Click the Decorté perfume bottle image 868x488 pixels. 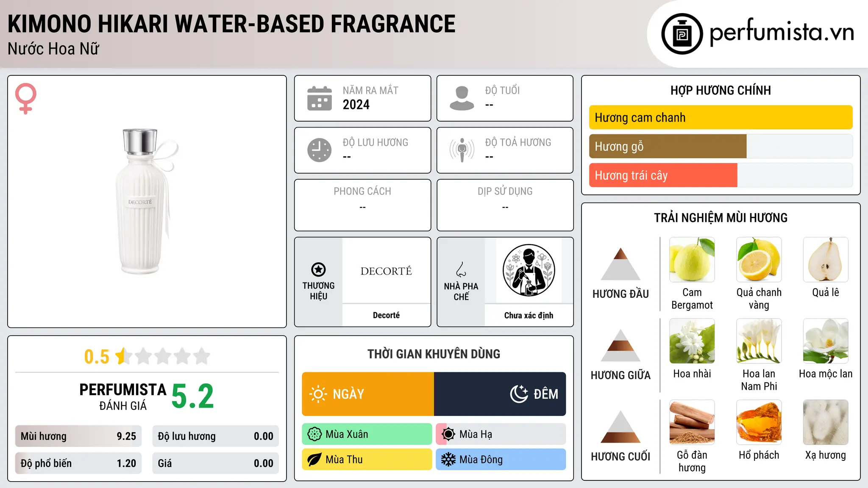click(147, 202)
